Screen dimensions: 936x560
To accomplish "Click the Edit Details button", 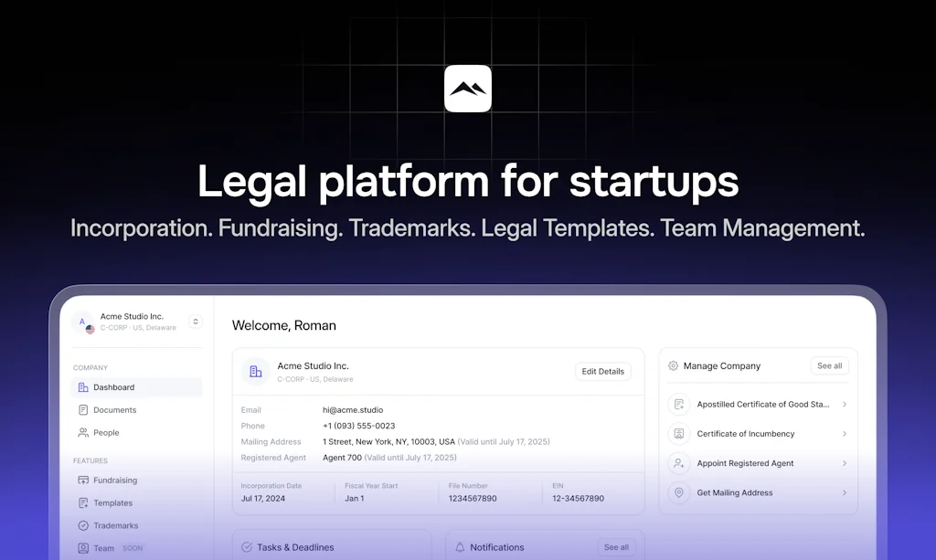I will 602,372.
